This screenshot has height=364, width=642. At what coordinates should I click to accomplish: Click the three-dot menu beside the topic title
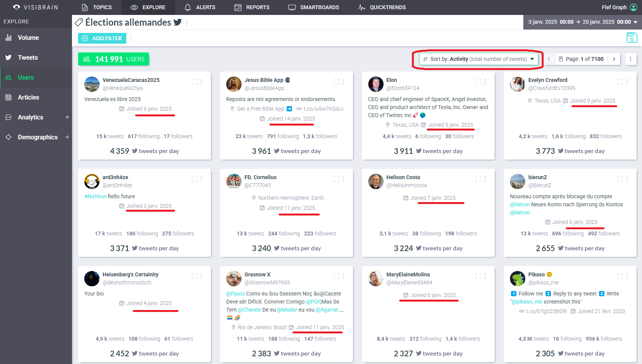click(187, 23)
